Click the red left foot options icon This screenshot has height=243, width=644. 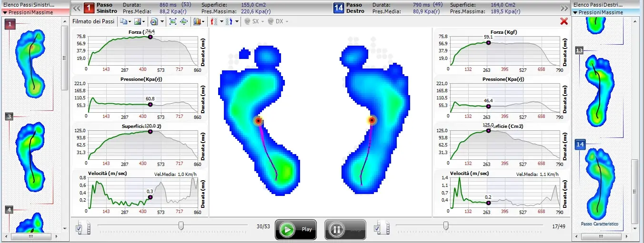[214, 21]
